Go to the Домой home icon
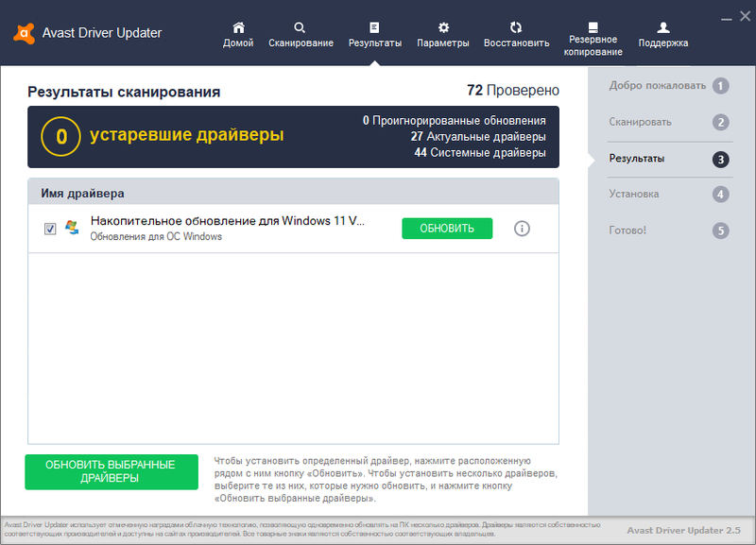The image size is (756, 545). 238,27
